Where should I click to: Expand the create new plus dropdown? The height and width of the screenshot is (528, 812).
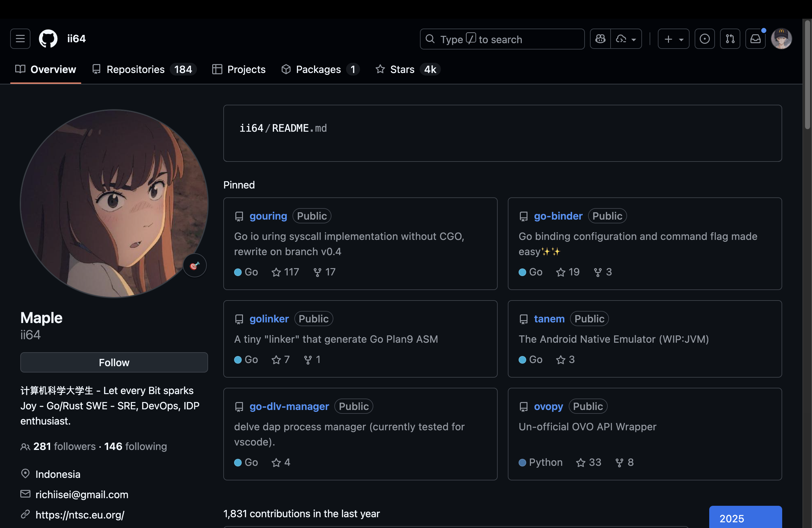tap(673, 39)
